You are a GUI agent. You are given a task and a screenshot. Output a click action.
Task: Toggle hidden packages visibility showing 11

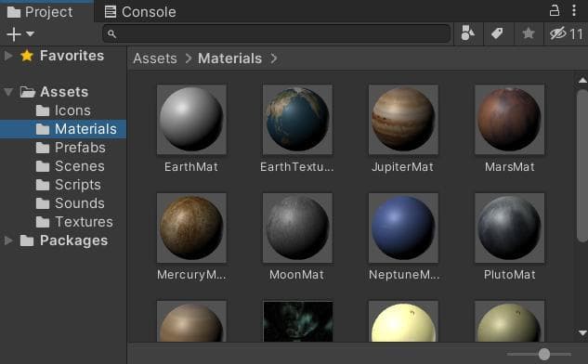(567, 33)
